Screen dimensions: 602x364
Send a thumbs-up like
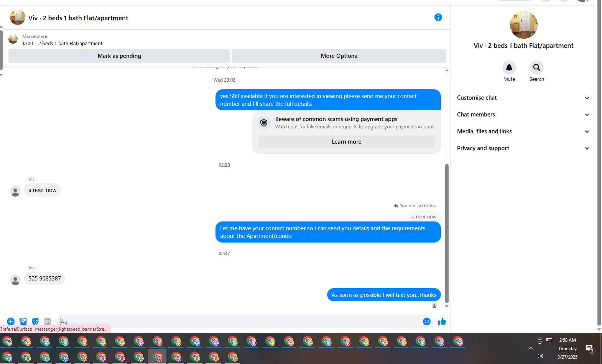coord(442,321)
